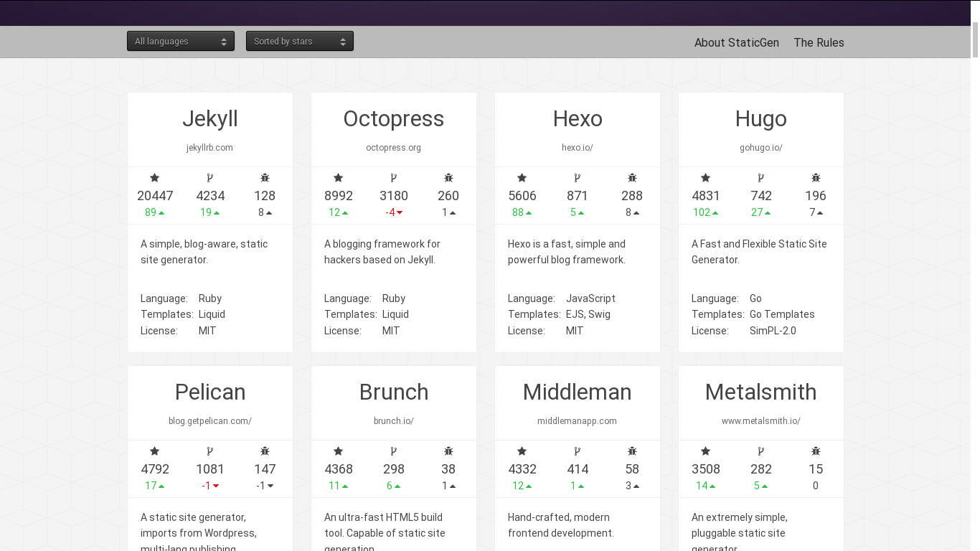Click the bug issues icon on Middleman card
Screen dimensions: 980x551
click(632, 451)
